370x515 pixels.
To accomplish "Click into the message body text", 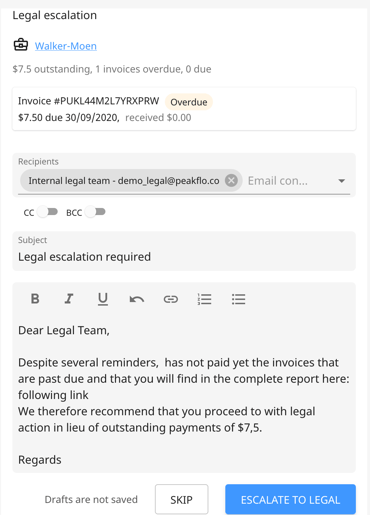I will (x=184, y=395).
